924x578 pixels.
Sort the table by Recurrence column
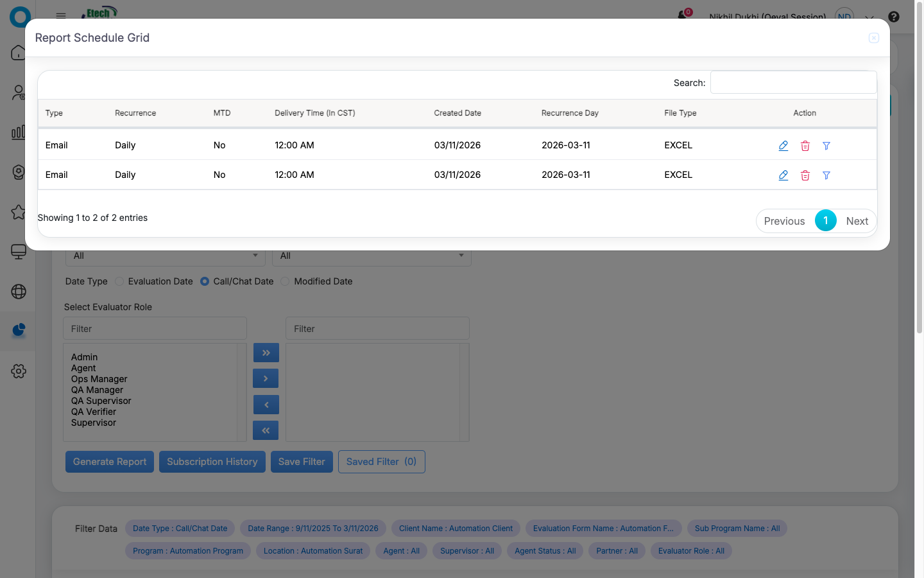[135, 113]
